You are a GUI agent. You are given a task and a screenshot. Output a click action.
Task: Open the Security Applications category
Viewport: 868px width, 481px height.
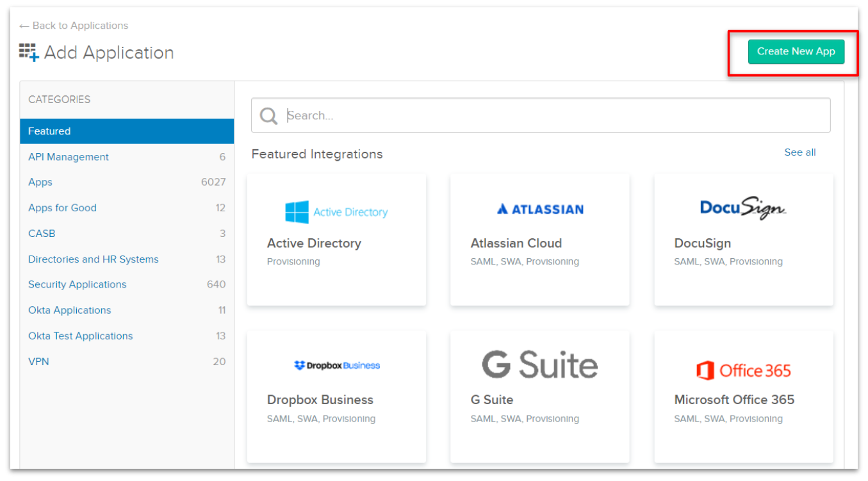click(x=78, y=284)
